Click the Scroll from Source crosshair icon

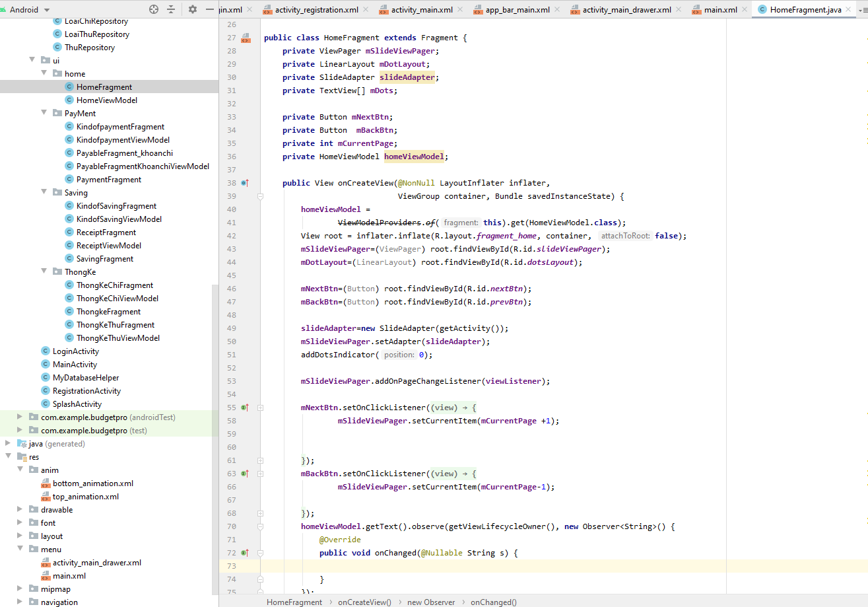pos(154,9)
